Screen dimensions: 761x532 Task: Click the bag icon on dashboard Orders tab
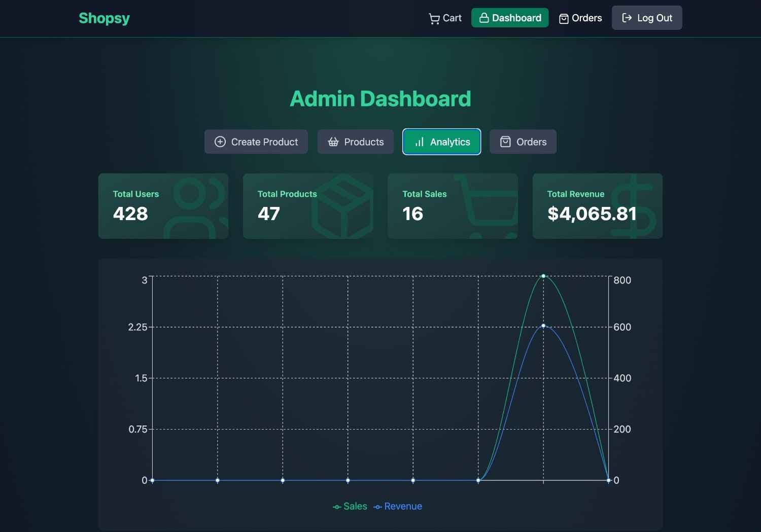(505, 142)
